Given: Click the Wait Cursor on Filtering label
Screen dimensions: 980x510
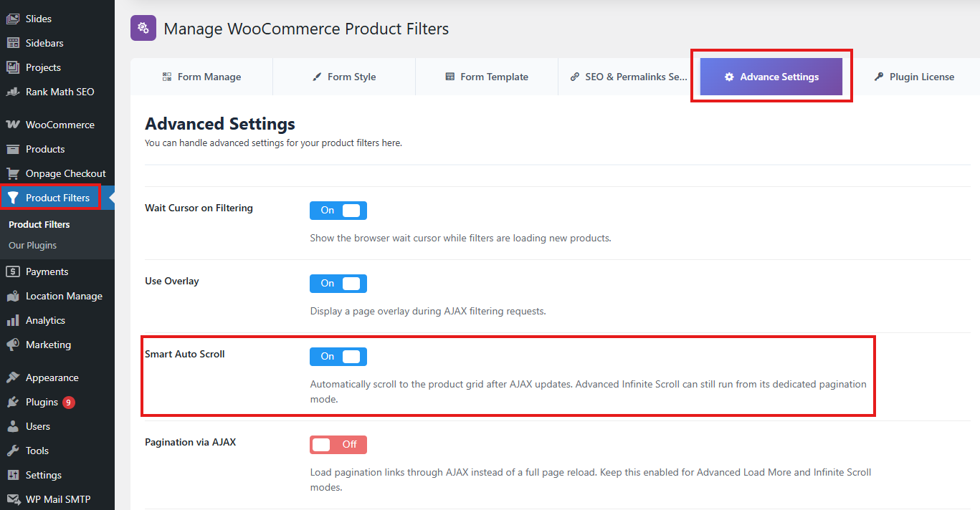Looking at the screenshot, I should pyautogui.click(x=199, y=208).
